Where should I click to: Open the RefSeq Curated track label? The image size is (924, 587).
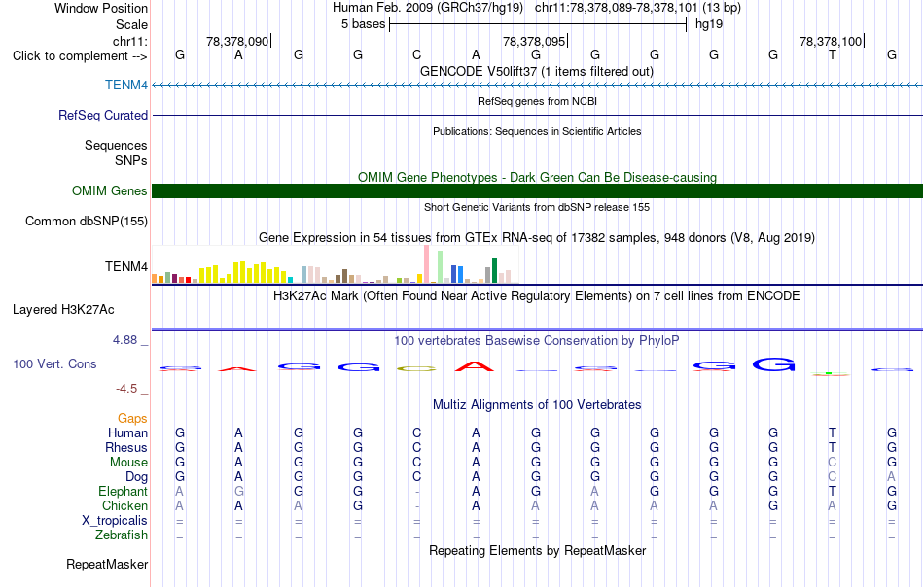pos(102,115)
